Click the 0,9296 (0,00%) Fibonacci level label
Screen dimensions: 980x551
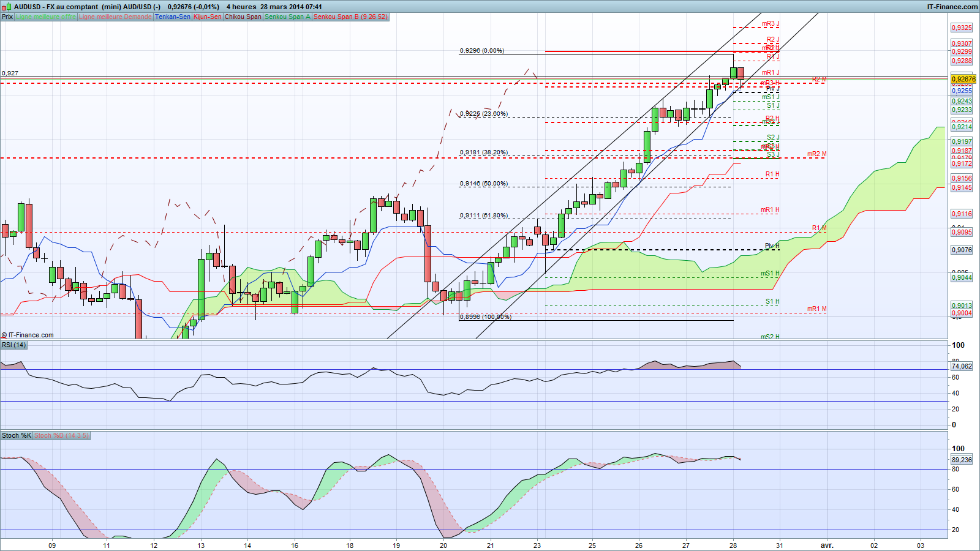click(482, 51)
